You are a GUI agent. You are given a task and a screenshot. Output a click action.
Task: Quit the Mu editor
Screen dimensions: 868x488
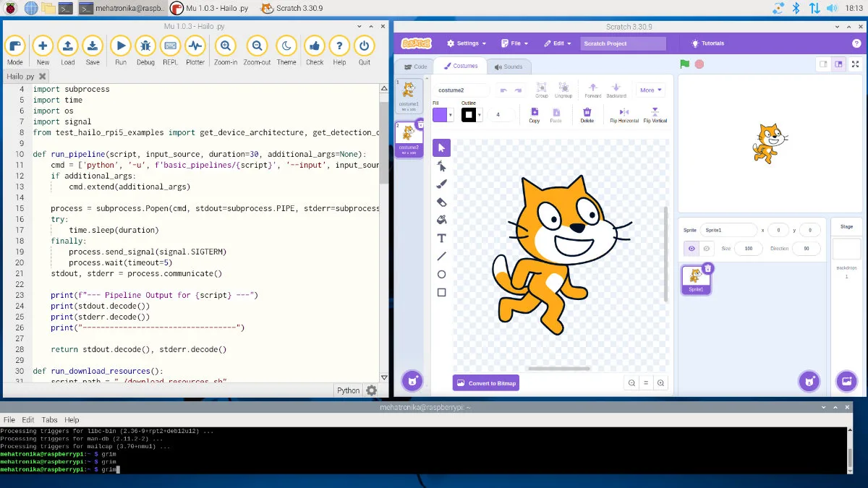click(x=365, y=51)
